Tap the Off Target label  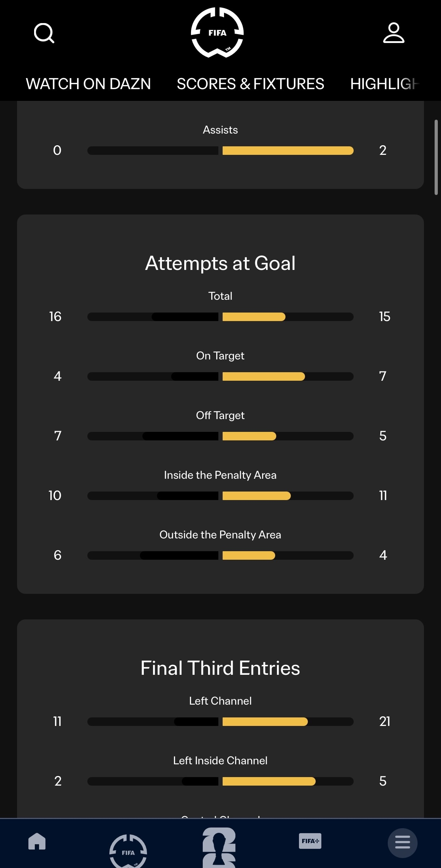[220, 415]
